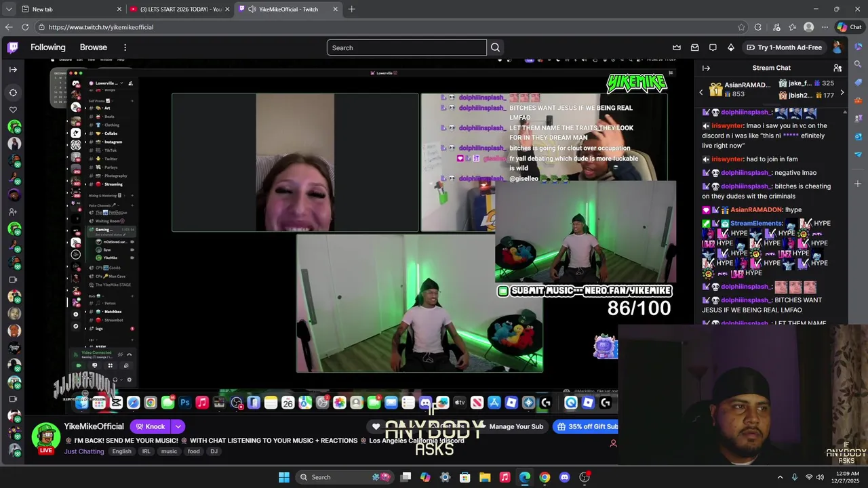Collapse the Stream Chat panel

point(706,68)
